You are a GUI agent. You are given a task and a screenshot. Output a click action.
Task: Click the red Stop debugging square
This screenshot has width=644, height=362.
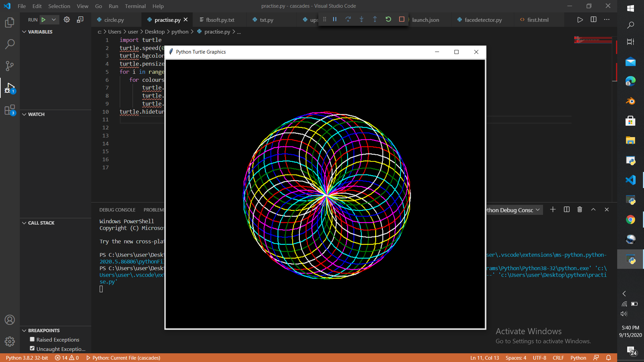click(401, 19)
